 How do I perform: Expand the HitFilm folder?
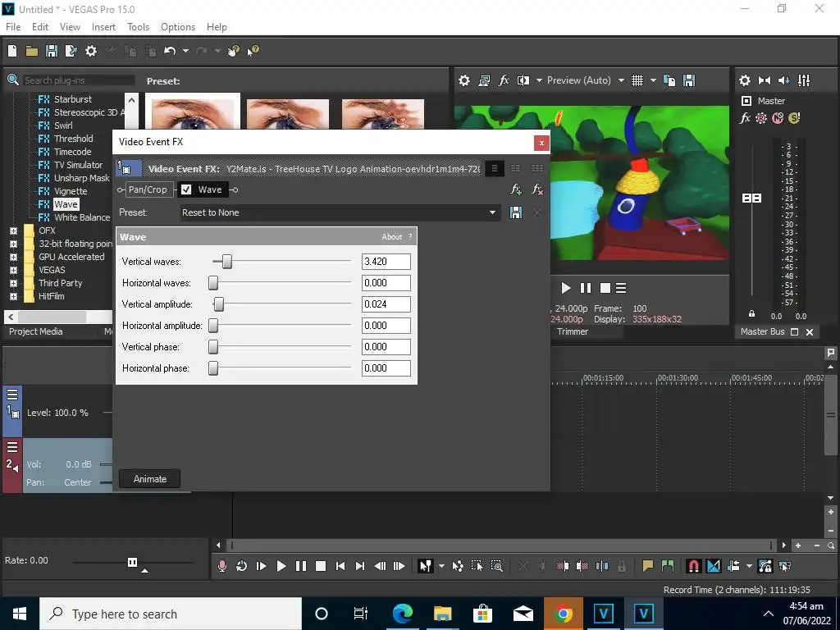pos(13,296)
